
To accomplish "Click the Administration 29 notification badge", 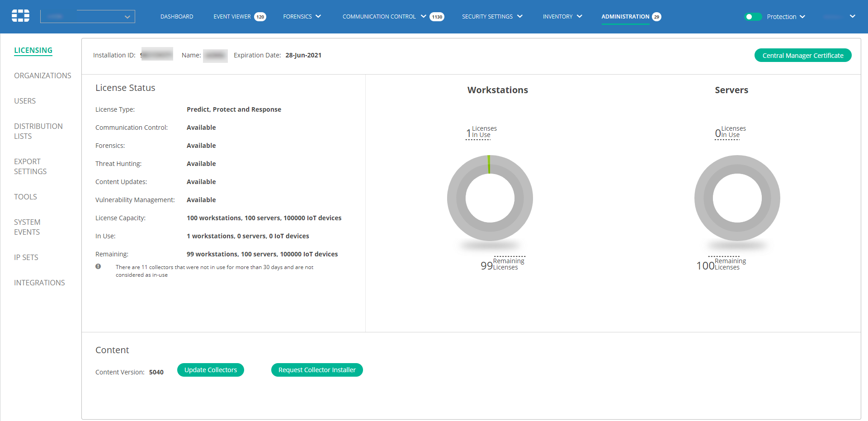I will coord(656,17).
